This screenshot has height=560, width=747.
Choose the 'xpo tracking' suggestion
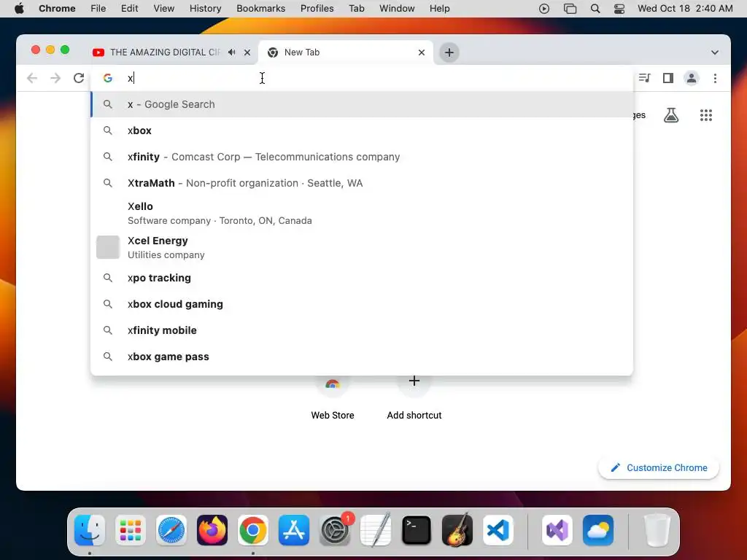pyautogui.click(x=362, y=278)
